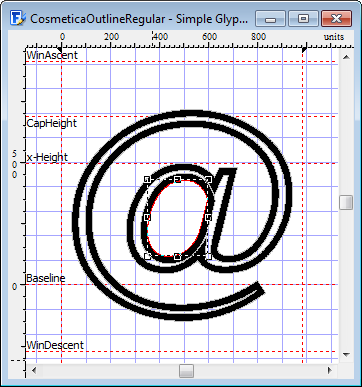Select the bottom-middle contour selection handle
Viewport: 362px width, 387px height.
(178, 256)
